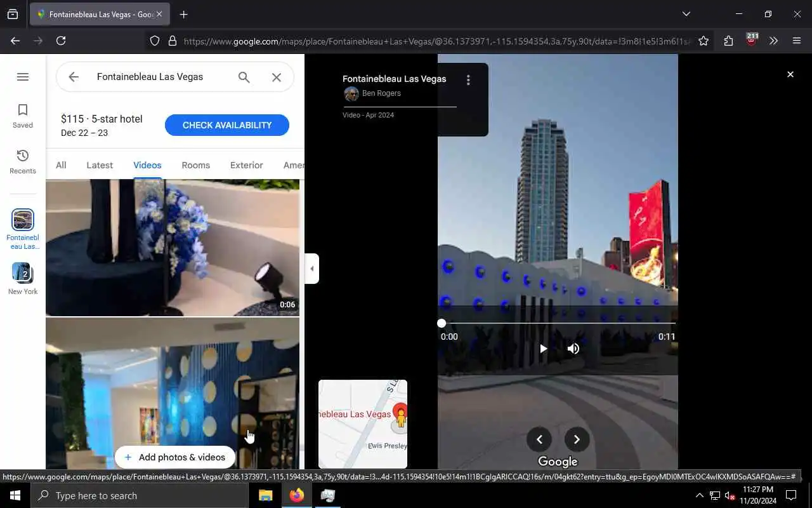
Task: Open a new browser tab
Action: pos(183,15)
